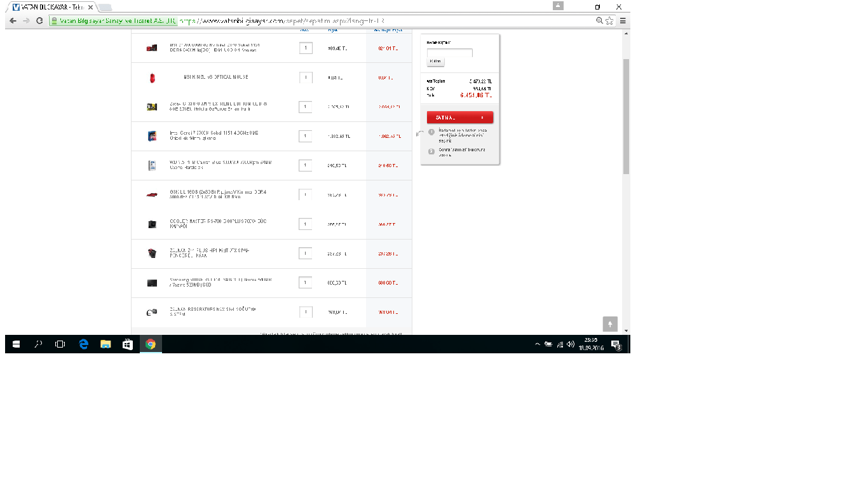This screenshot has height=488, width=868.
Task: Open the Cooler Master power supply thumbnail
Action: (152, 224)
